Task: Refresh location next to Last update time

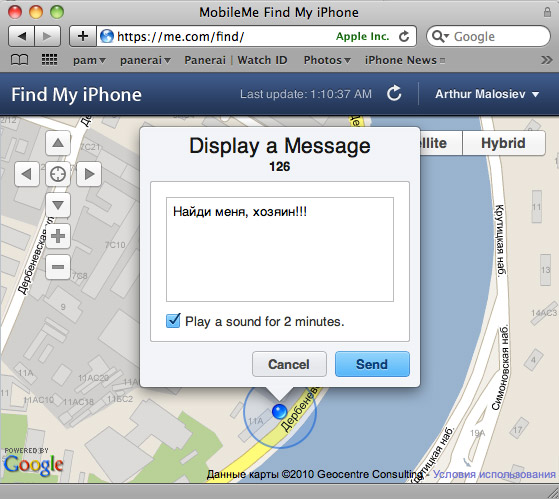Action: coord(394,94)
